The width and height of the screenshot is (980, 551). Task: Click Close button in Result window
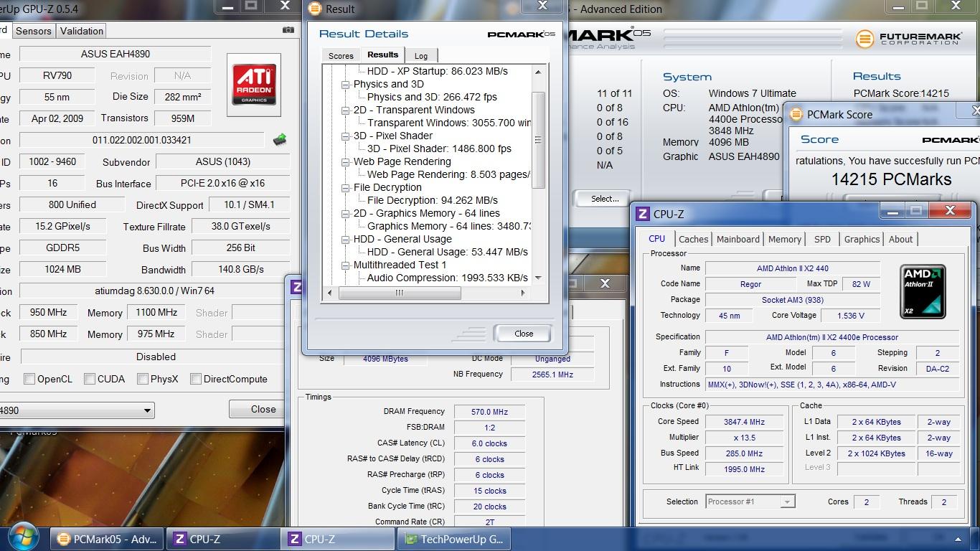[524, 334]
